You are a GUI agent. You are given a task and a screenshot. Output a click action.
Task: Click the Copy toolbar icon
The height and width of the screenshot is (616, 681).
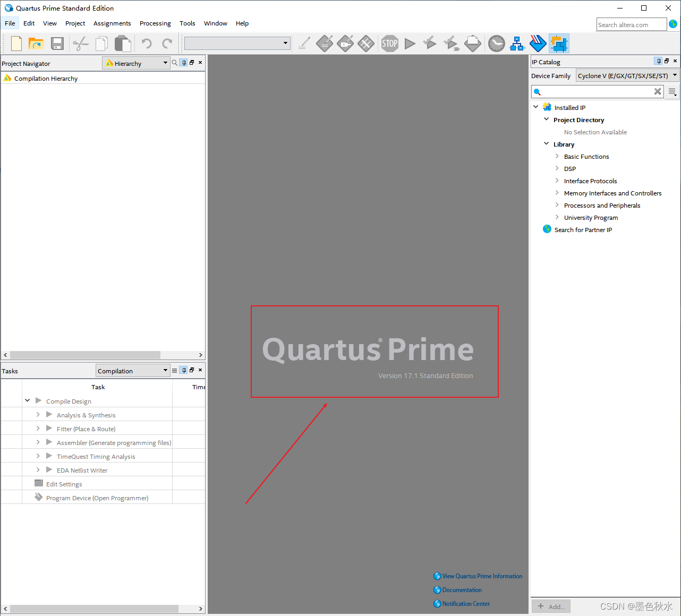pyautogui.click(x=101, y=44)
